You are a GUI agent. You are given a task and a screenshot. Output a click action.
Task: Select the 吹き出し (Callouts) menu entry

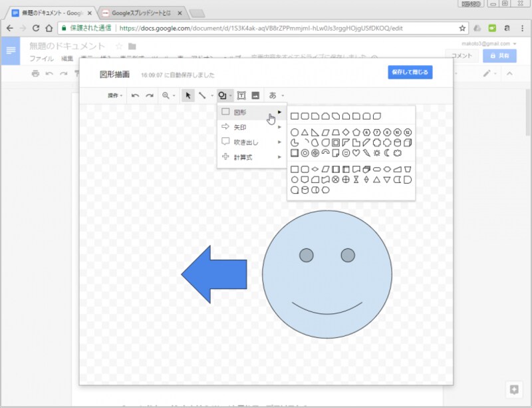pos(241,143)
